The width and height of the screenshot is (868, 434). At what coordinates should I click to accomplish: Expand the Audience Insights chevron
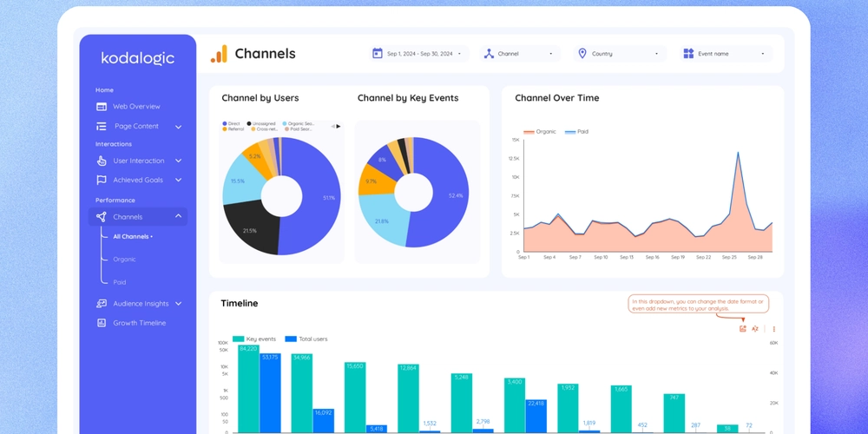[178, 303]
